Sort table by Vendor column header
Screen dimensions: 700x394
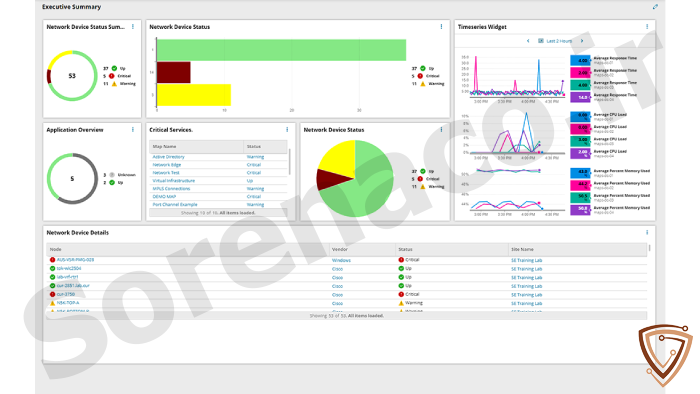[340, 249]
